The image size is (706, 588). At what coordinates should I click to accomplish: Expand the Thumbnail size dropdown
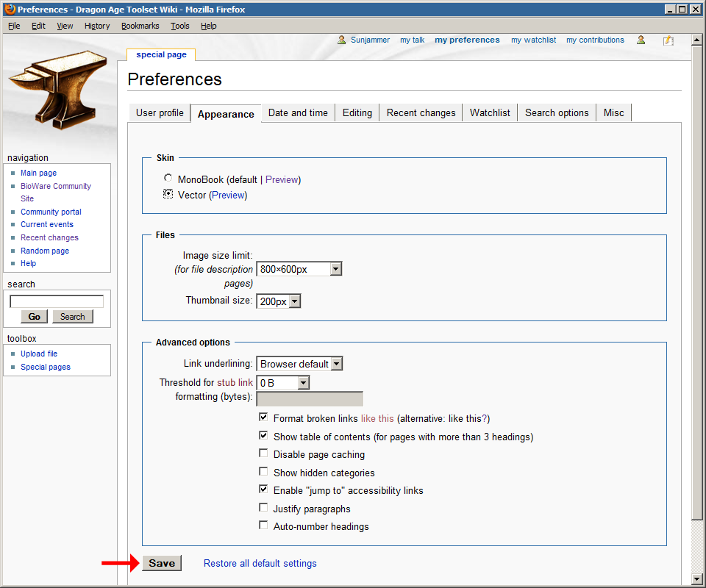pos(278,301)
